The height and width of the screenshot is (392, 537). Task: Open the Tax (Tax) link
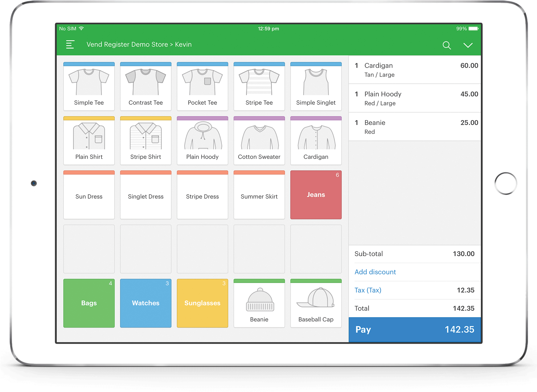[x=368, y=290]
